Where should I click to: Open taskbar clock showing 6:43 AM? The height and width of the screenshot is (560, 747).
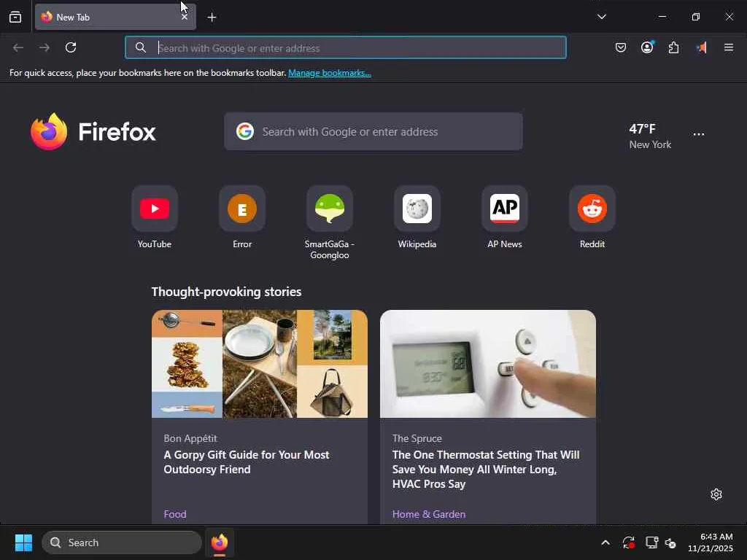[x=711, y=542]
